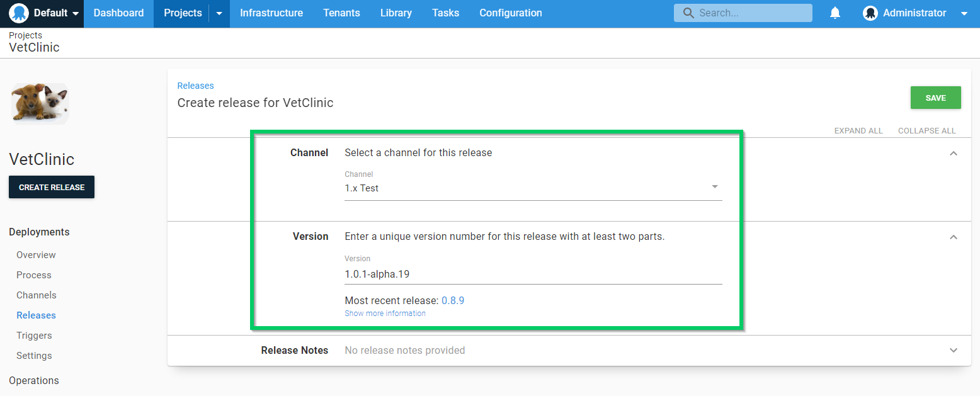Click the Octopus logo in top-left corner
The height and width of the screenshot is (396, 980).
pos(19,13)
